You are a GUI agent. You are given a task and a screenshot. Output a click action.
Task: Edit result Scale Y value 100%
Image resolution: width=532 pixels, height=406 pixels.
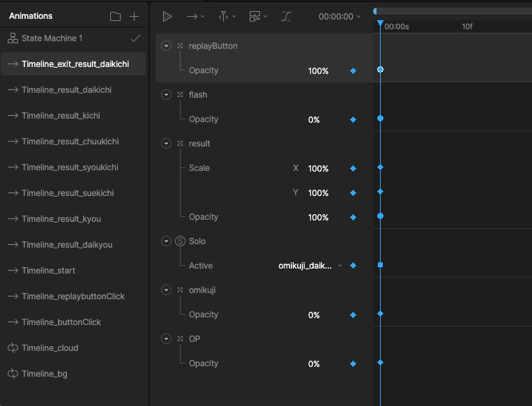[318, 193]
